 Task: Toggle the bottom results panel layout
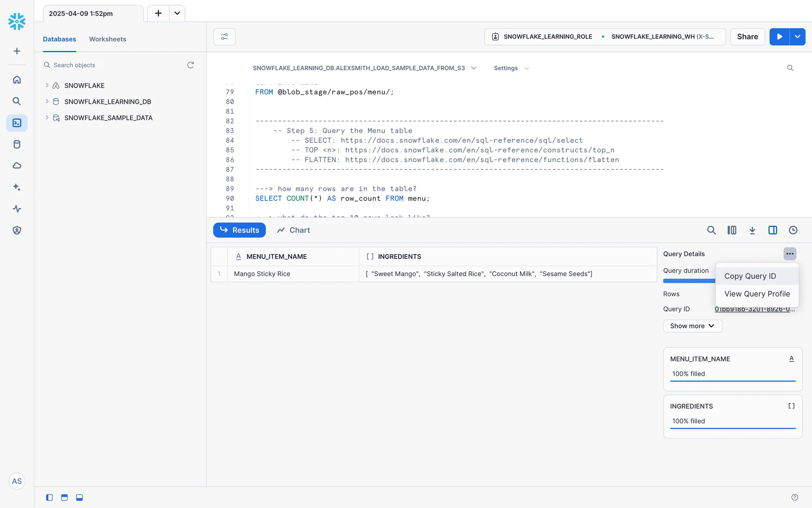tap(80, 497)
